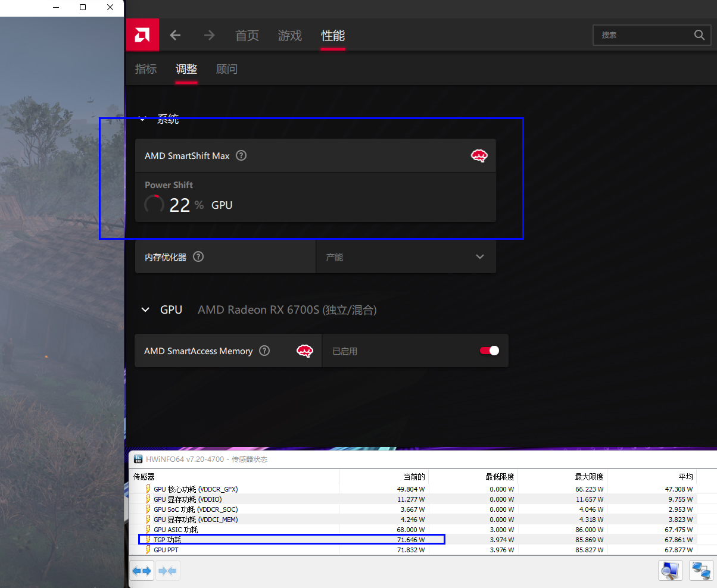717x588 pixels.
Task: Click the AMD logo icon
Action: 142,35
